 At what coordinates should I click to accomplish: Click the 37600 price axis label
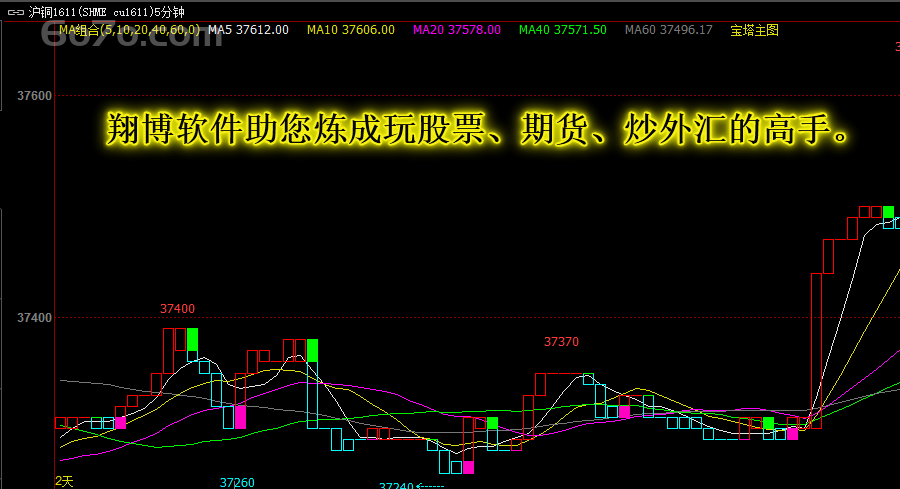(x=34, y=96)
